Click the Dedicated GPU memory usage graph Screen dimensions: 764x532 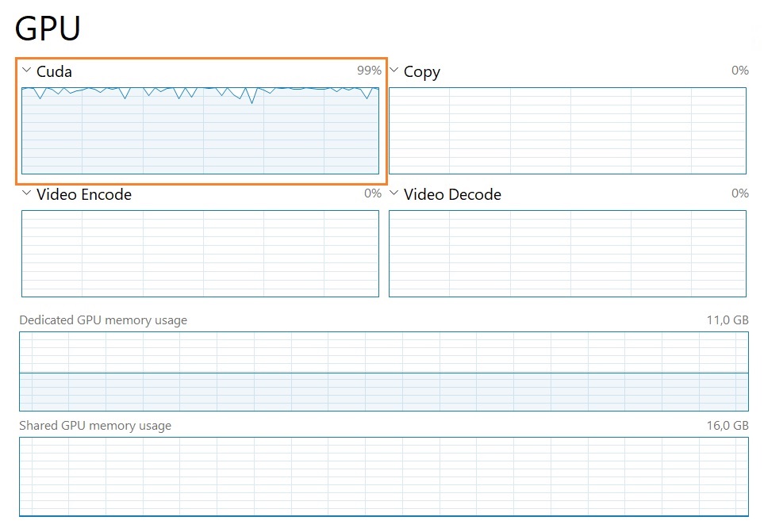pyautogui.click(x=384, y=371)
